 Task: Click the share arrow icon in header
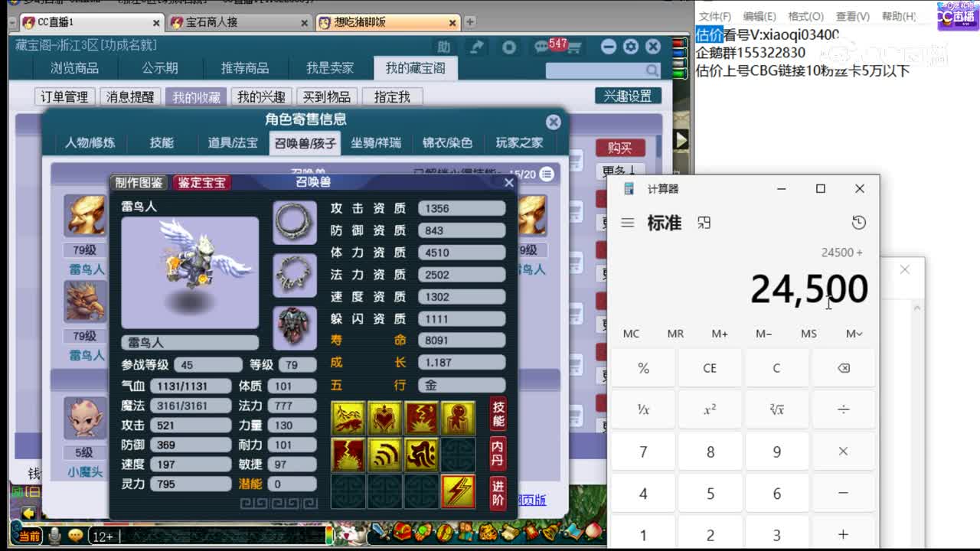click(476, 47)
